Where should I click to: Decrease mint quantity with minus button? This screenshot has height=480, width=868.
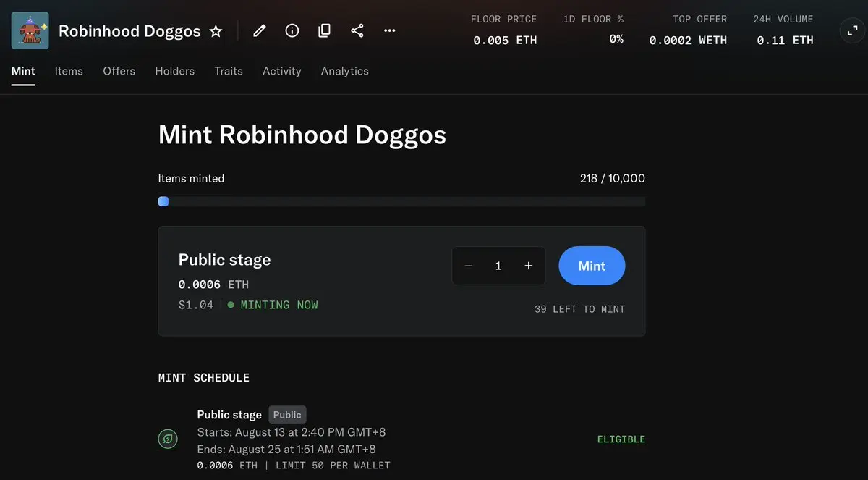pyautogui.click(x=469, y=266)
